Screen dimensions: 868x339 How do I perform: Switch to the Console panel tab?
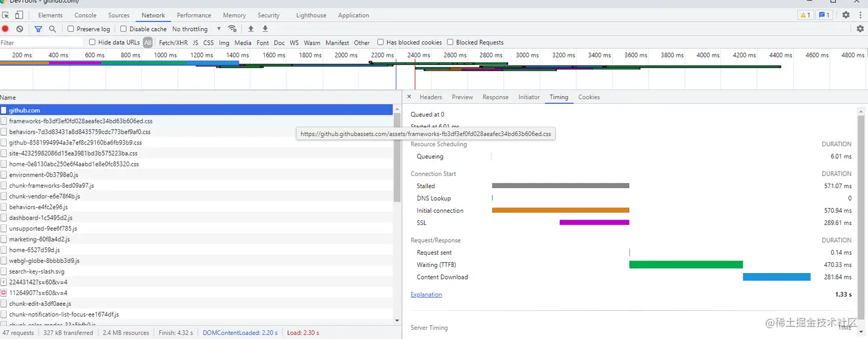click(86, 15)
